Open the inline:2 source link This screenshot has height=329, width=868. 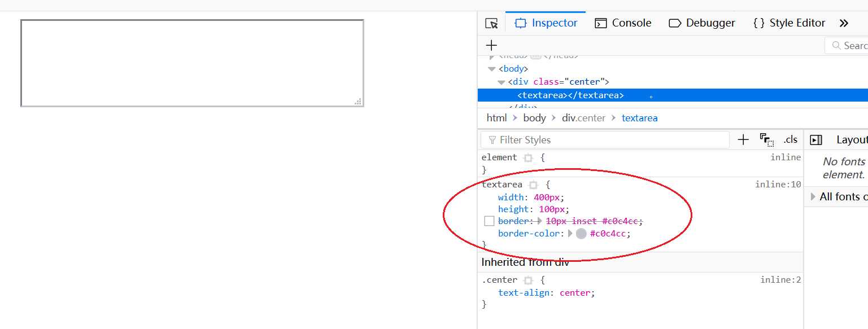780,280
